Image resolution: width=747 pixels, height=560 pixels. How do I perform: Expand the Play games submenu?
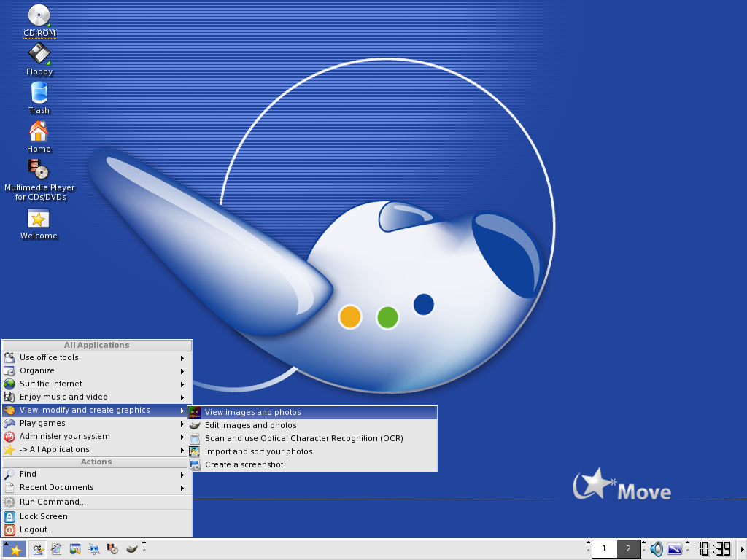(97, 424)
